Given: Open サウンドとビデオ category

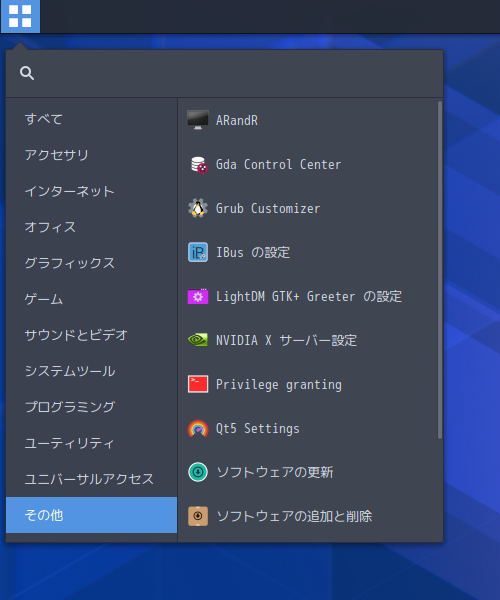Looking at the screenshot, I should (91, 335).
